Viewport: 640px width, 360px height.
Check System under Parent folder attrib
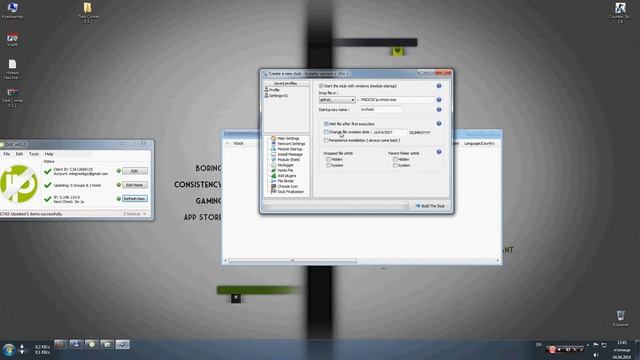pos(395,165)
